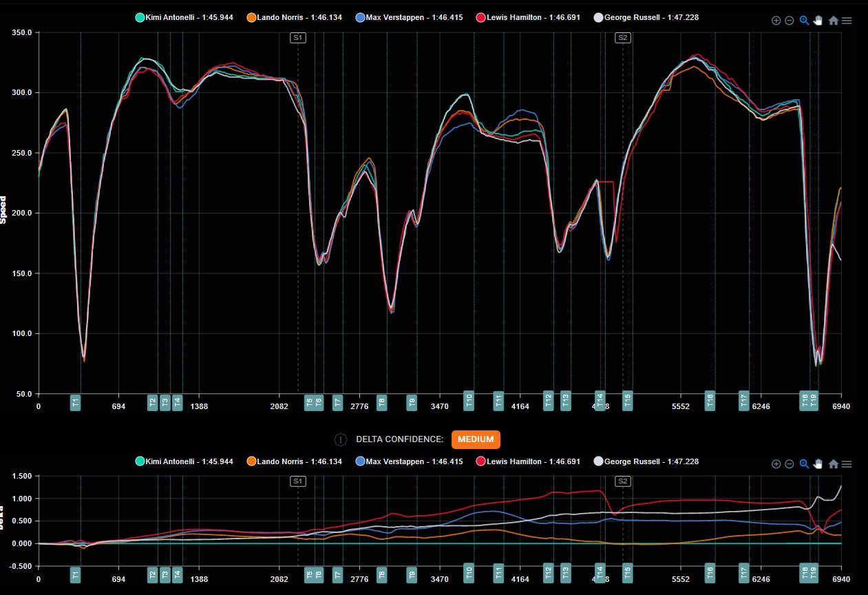Viewport: 868px width, 595px height.
Task: Click George Russell white marker in delta legend
Action: click(598, 461)
